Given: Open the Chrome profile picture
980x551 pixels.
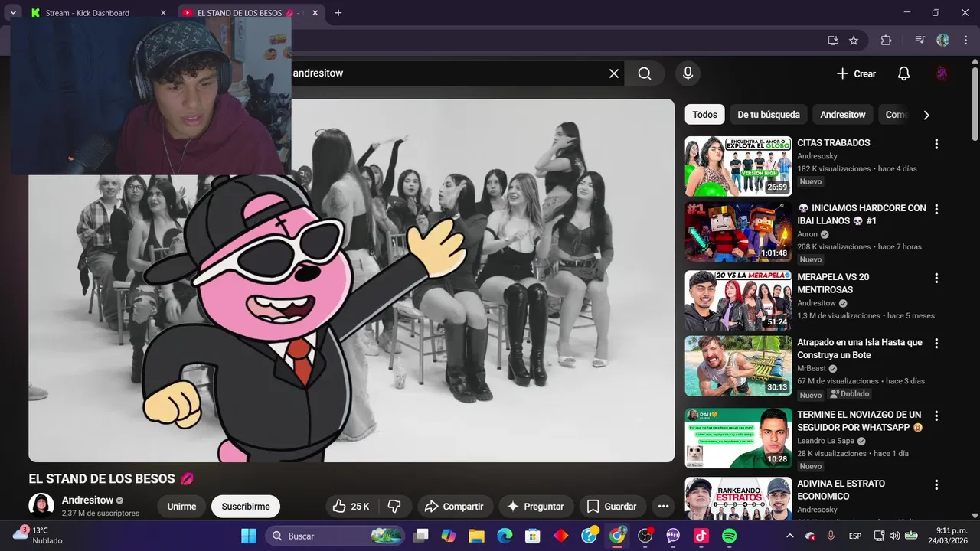Looking at the screenshot, I should [x=942, y=41].
